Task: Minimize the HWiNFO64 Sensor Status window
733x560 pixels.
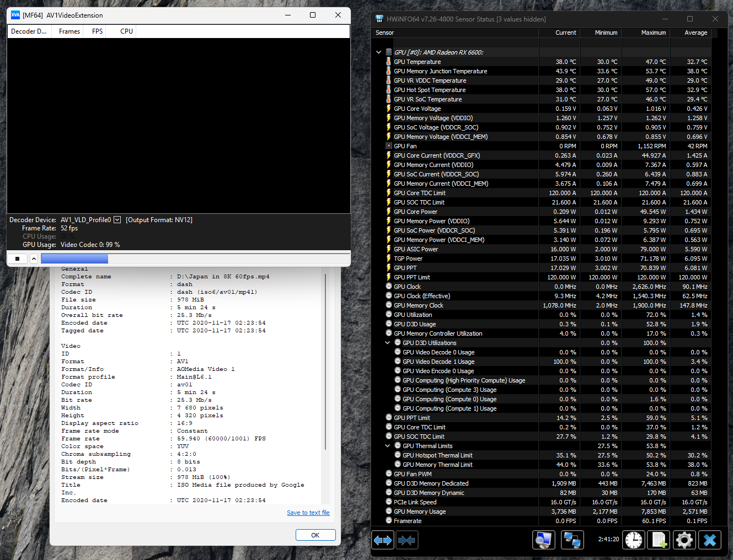Action: tap(664, 19)
